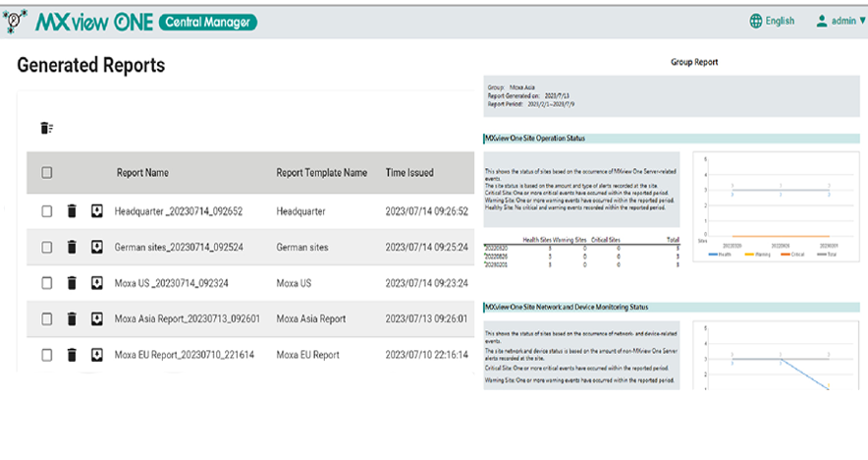Download the Headquarter _20230714_092652 report
Screen dimensions: 868x460
pyautogui.click(x=96, y=211)
